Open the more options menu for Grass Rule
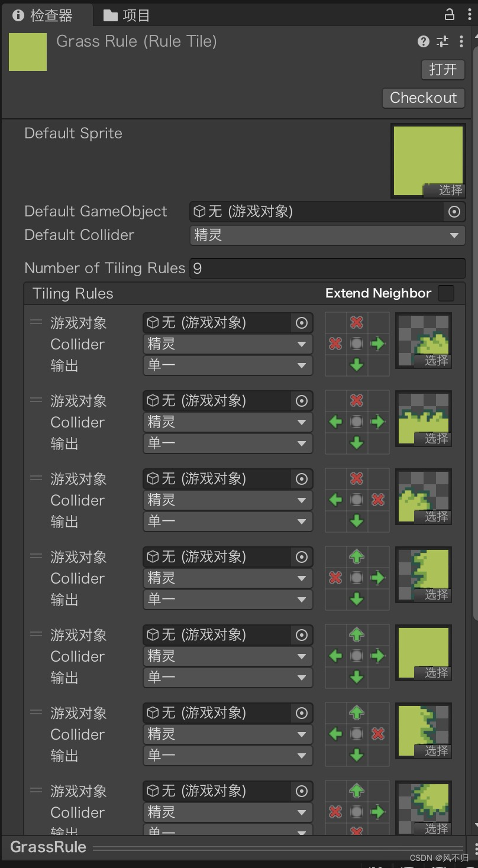Screen dimensions: 478x868 pos(463,42)
